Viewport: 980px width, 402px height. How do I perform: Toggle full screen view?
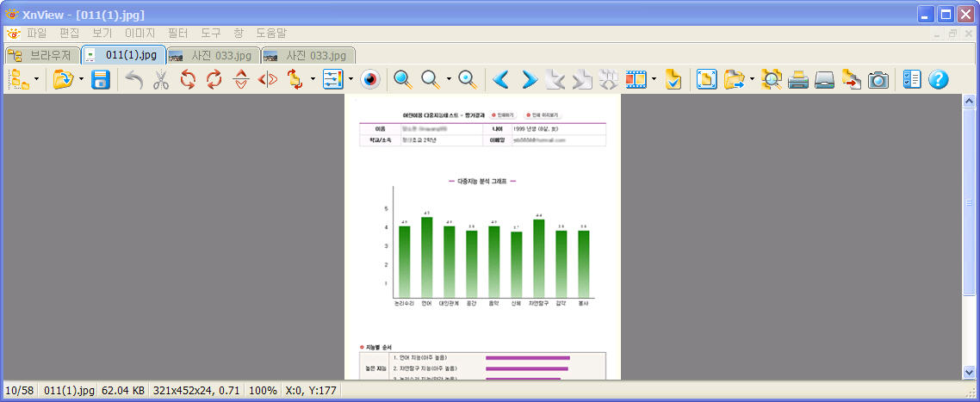[x=706, y=80]
